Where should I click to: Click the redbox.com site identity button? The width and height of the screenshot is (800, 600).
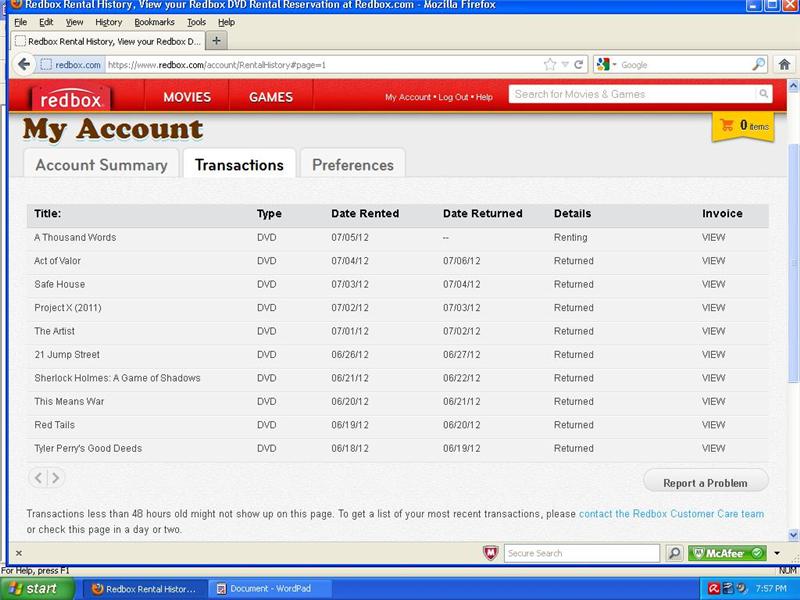tap(71, 65)
